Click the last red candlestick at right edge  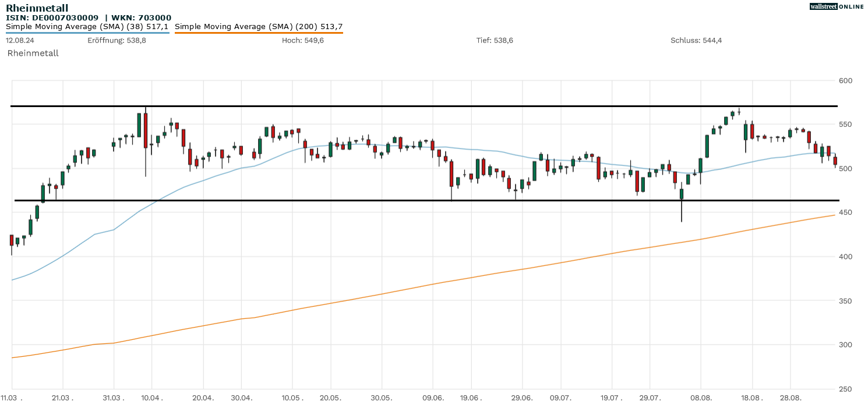coord(835,161)
